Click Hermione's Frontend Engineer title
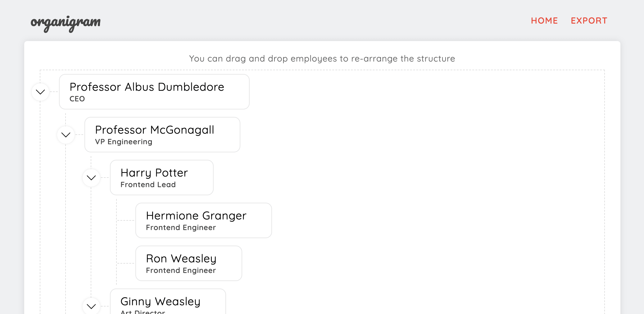644x314 pixels. [181, 228]
